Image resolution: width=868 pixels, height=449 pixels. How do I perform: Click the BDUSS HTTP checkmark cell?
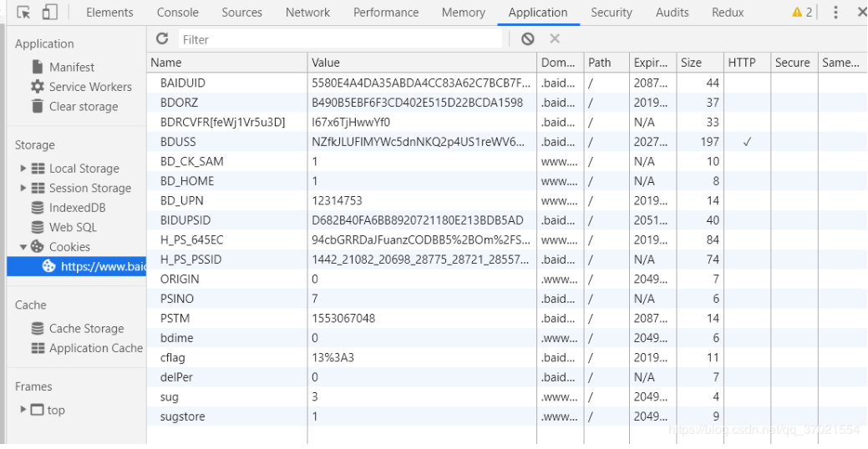[x=748, y=142]
